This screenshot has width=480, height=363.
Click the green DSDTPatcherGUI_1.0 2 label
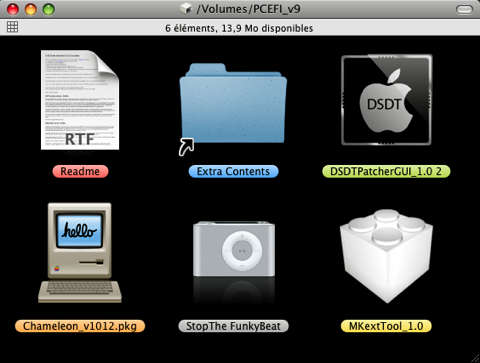[x=386, y=171]
